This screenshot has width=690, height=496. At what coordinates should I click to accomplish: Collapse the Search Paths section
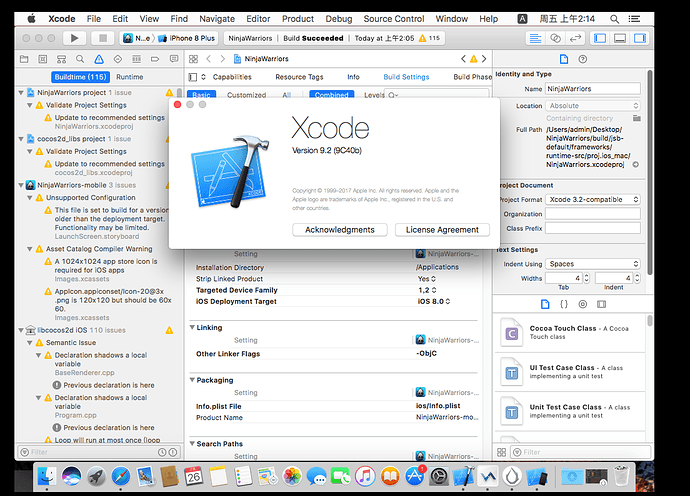192,444
